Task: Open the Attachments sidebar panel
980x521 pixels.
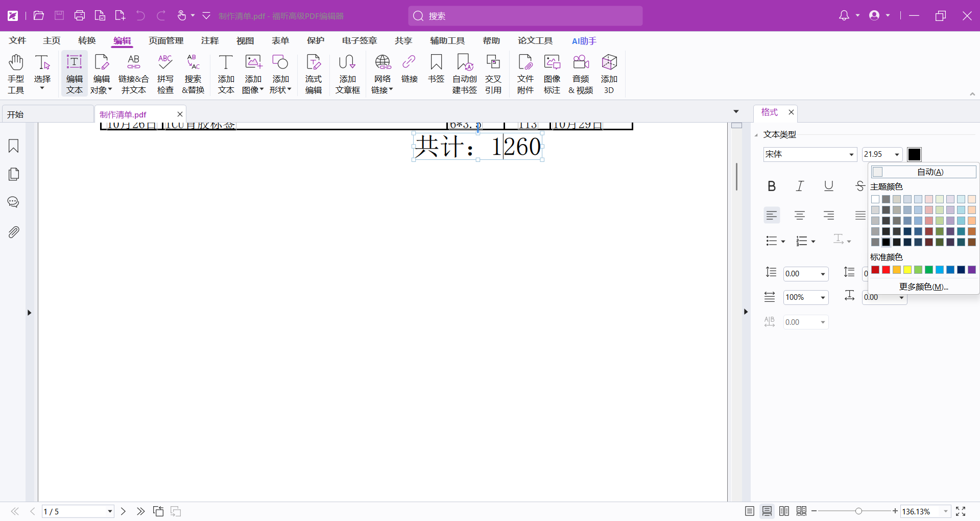Action: point(14,232)
